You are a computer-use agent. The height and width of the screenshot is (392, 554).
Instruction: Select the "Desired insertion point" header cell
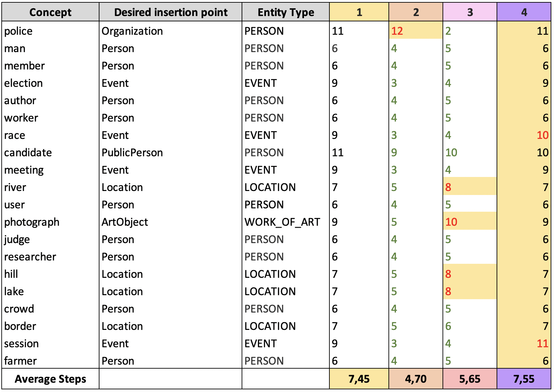pyautogui.click(x=171, y=12)
